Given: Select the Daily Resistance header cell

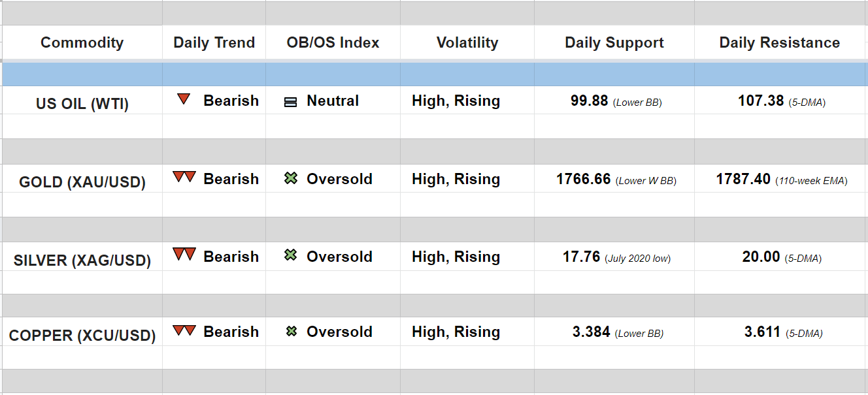Looking at the screenshot, I should pos(779,43).
